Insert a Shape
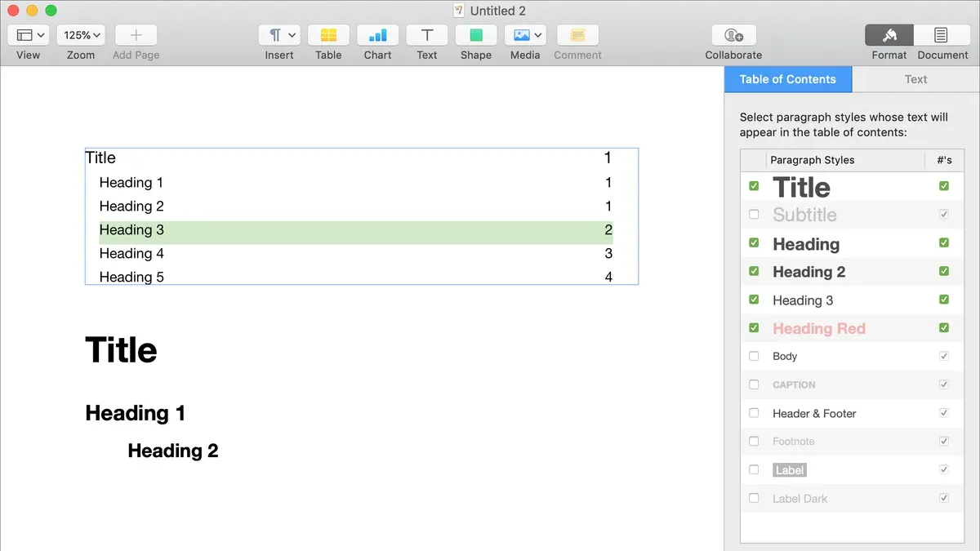This screenshot has width=980, height=551. pos(476,35)
